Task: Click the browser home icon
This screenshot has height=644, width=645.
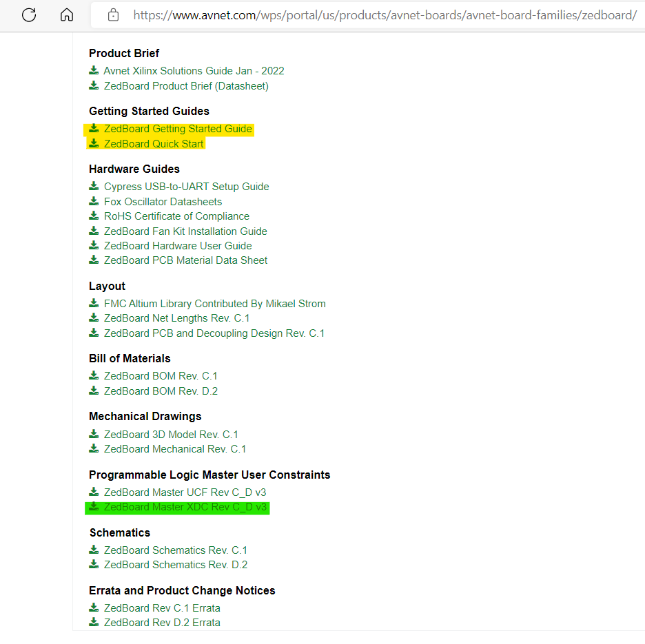Action: (x=67, y=14)
